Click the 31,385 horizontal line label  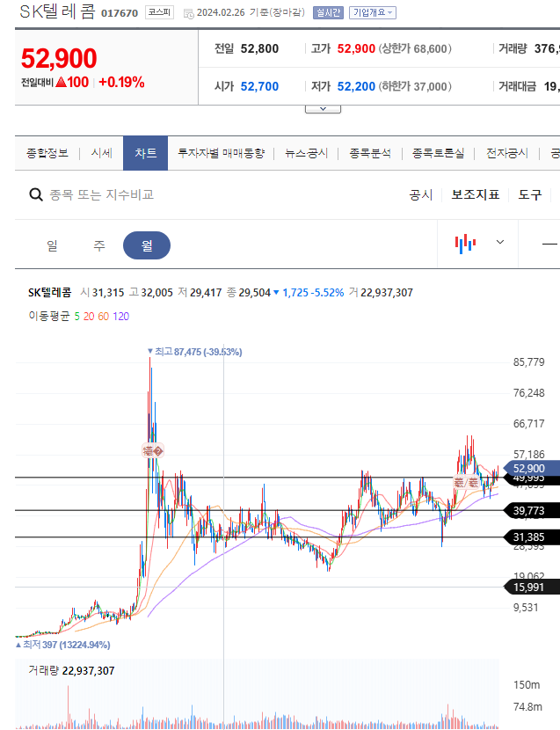point(532,537)
